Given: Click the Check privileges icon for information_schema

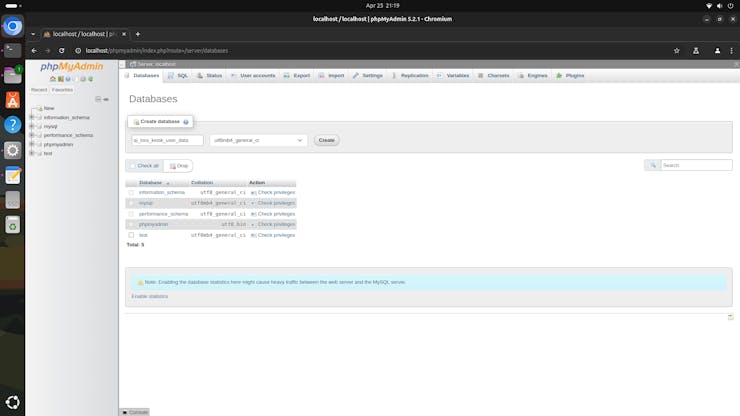Looking at the screenshot, I should [x=253, y=193].
